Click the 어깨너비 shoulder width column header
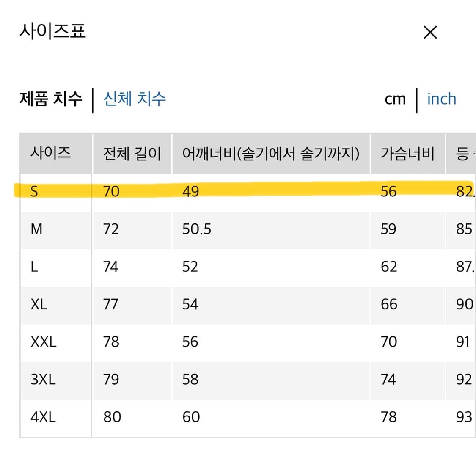The height and width of the screenshot is (463, 476). pos(271,154)
